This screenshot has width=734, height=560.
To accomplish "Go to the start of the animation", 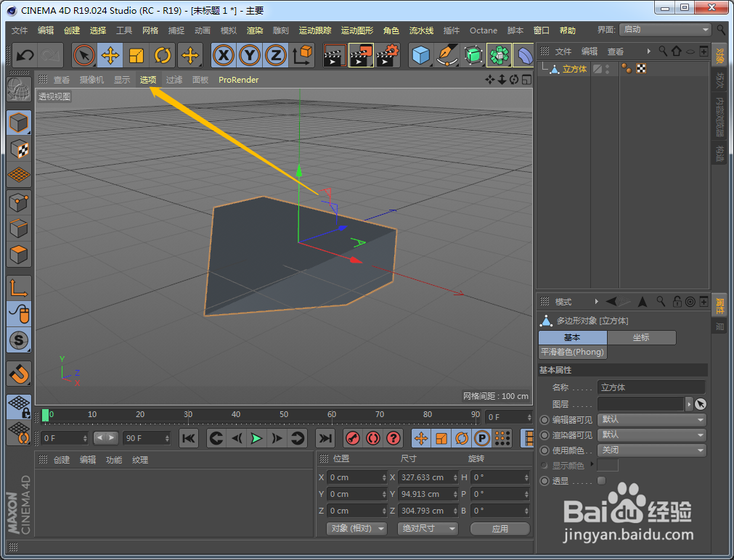I will (x=189, y=438).
